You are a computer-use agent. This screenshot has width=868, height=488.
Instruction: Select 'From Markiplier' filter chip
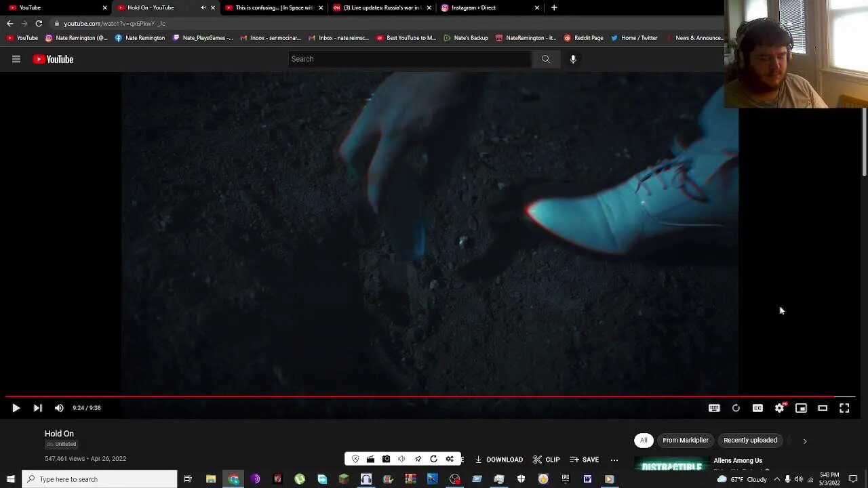(x=686, y=441)
